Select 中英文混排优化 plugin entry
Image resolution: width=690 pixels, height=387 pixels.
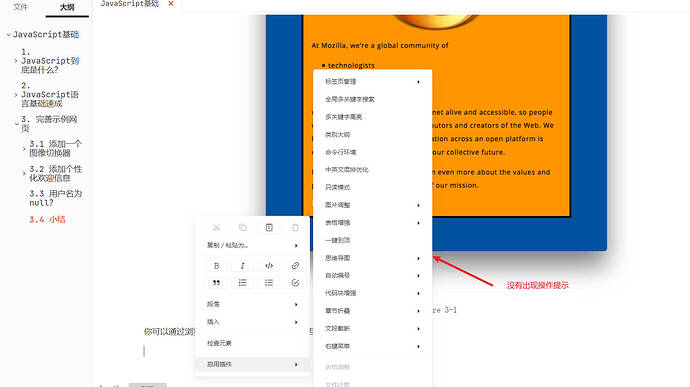(372, 170)
